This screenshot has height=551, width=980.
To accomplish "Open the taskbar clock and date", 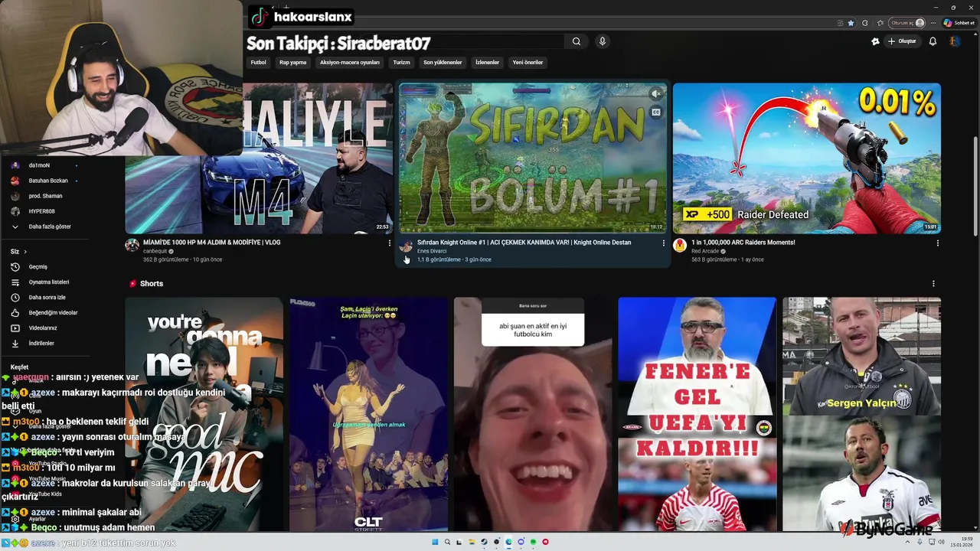I will tap(960, 542).
